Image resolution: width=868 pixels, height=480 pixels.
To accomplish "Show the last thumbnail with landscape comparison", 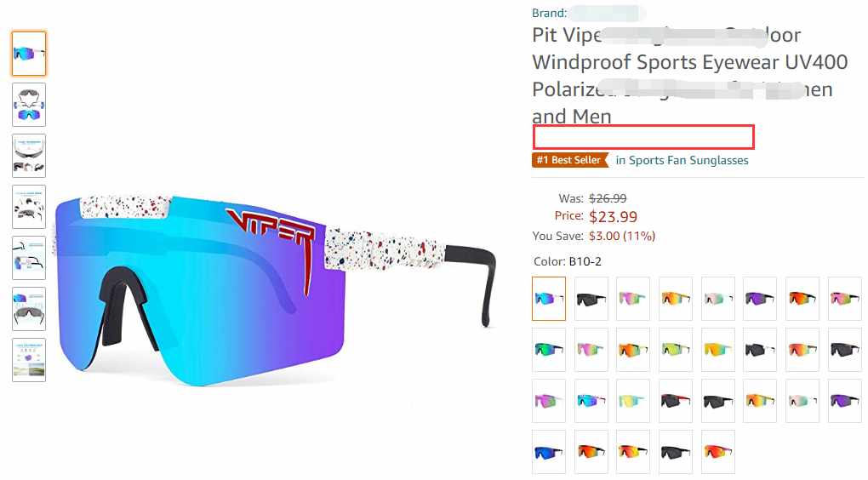I will click(x=29, y=360).
